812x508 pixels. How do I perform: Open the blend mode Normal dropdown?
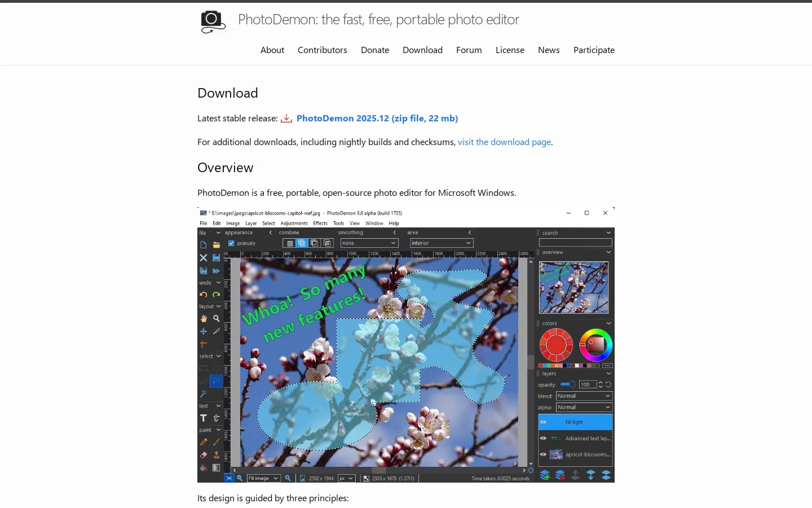coord(584,396)
